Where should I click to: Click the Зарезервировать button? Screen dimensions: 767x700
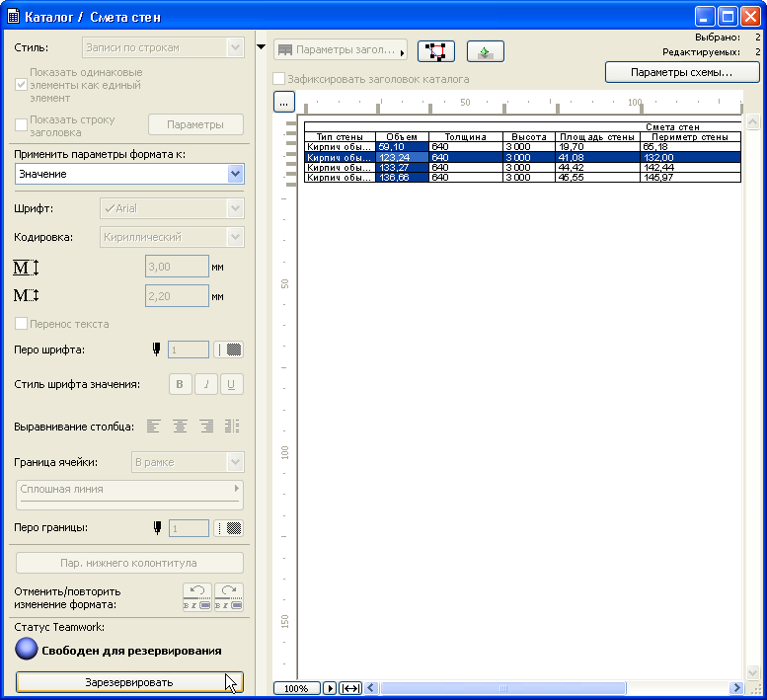point(129,682)
